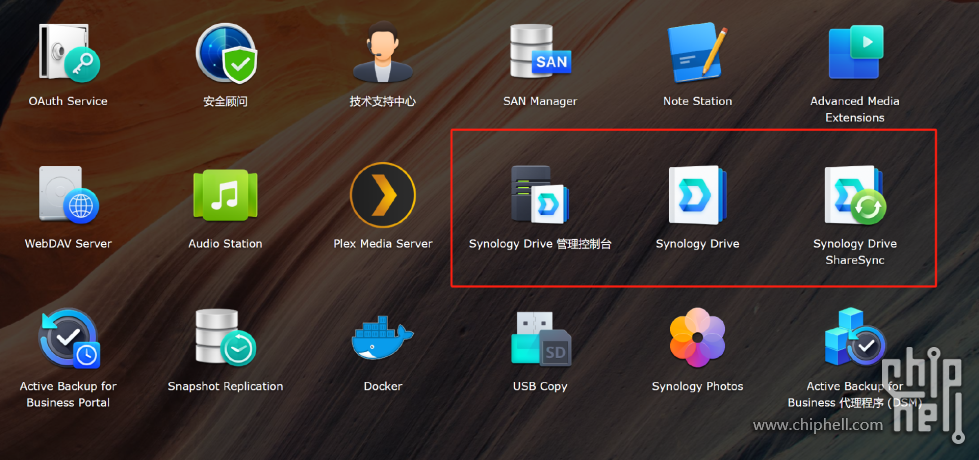
Task: Launch the Note Station notebook icon
Action: 697,52
